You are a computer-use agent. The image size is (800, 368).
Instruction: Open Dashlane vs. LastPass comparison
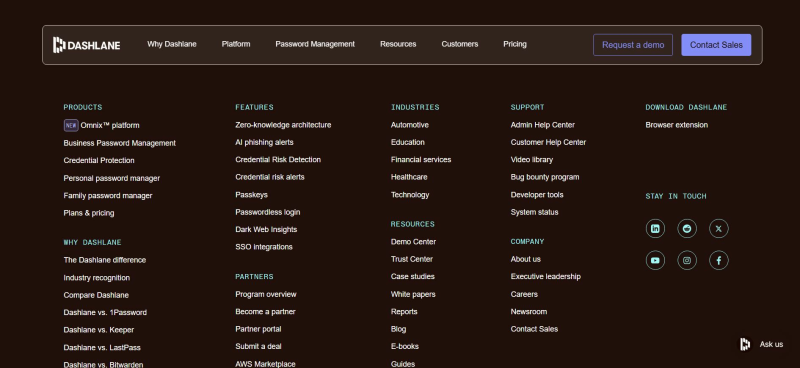(102, 348)
